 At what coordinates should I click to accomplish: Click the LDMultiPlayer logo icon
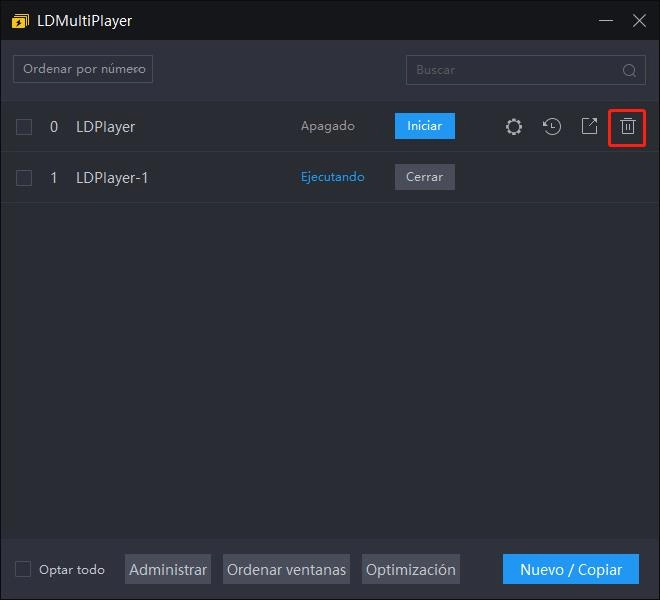[20, 21]
